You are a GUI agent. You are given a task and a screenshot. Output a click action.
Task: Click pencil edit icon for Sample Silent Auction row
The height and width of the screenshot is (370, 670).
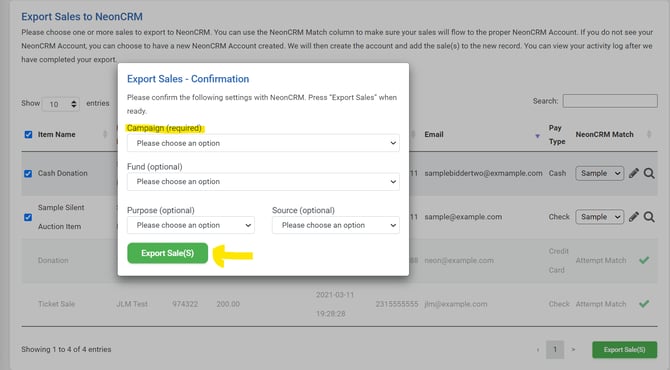634,217
